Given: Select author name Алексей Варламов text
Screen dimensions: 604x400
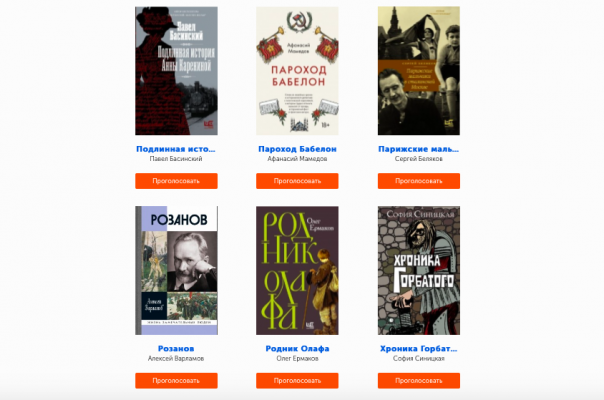Looking at the screenshot, I should 176,358.
